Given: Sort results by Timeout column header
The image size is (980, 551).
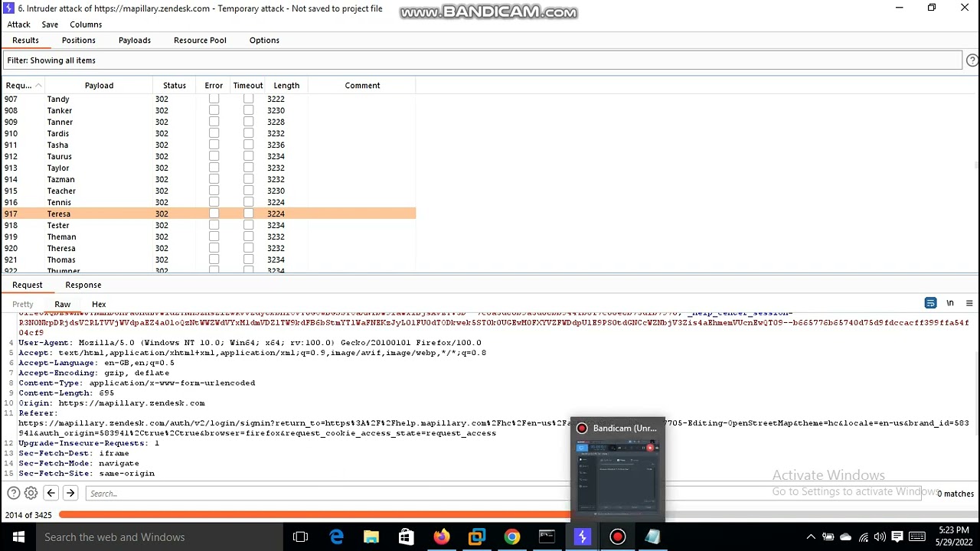Looking at the screenshot, I should pyautogui.click(x=248, y=85).
